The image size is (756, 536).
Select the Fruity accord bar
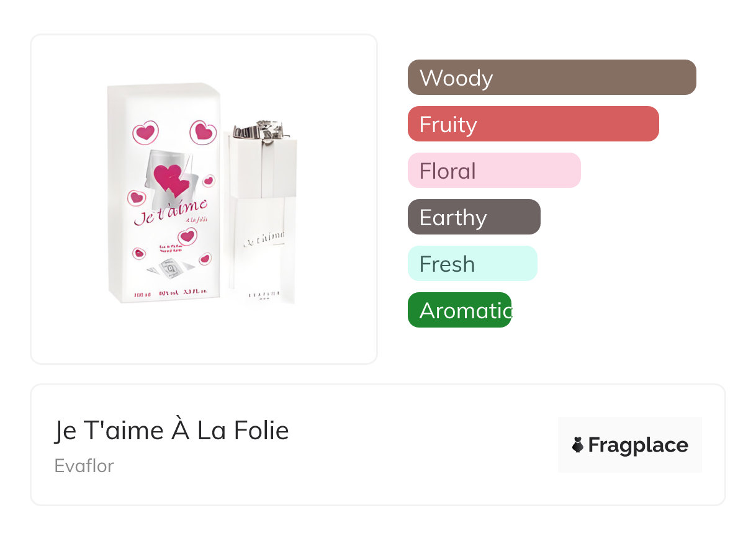point(533,124)
